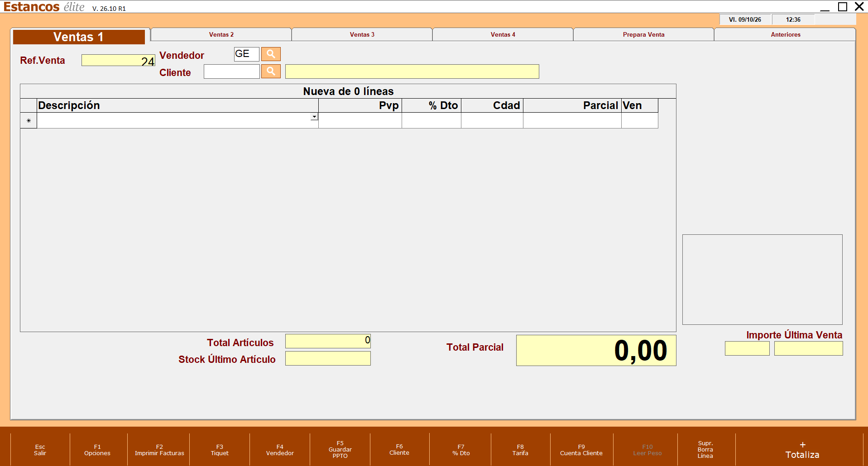Open the Prepara Venta tab
Screen dimensions: 868x466
click(x=644, y=34)
